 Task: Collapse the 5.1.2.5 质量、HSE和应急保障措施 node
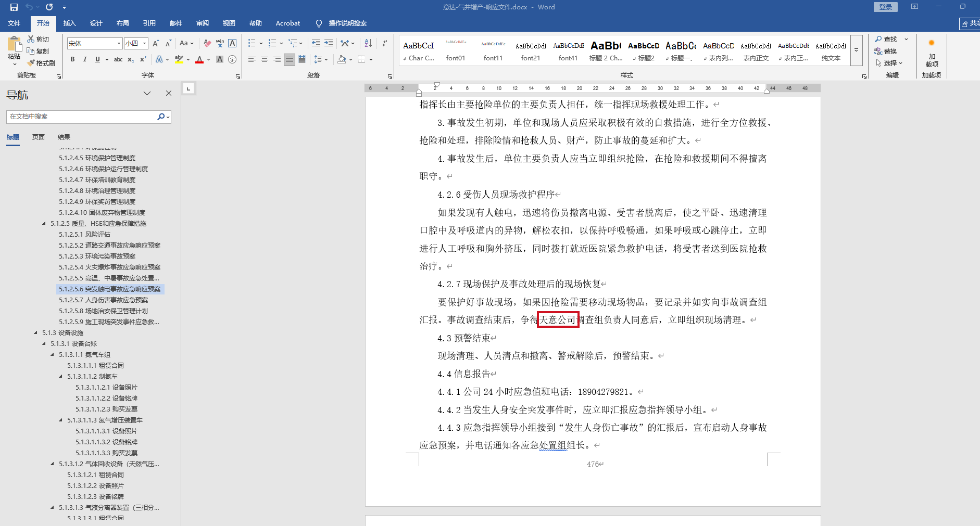(x=44, y=224)
